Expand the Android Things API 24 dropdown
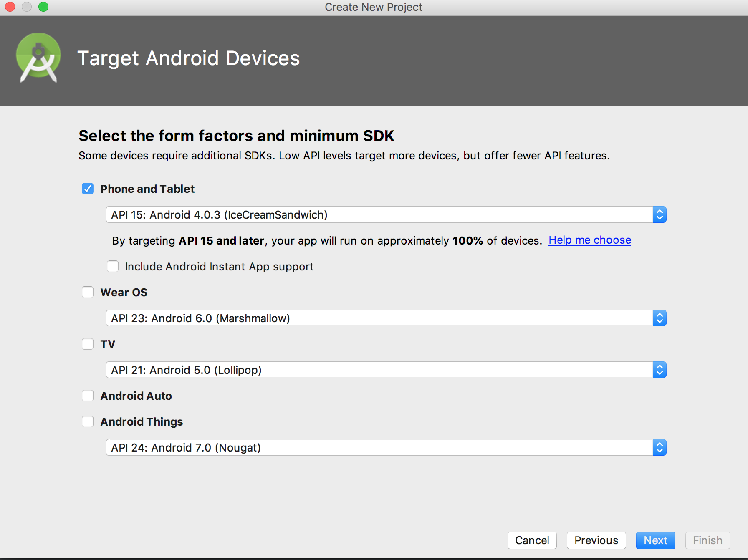Viewport: 748px width, 560px height. (379, 448)
